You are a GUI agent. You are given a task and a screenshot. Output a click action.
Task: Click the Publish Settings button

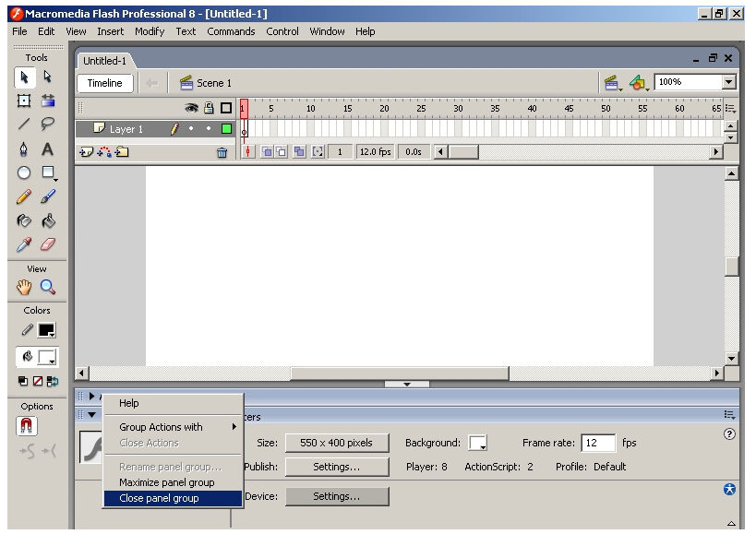(x=337, y=467)
